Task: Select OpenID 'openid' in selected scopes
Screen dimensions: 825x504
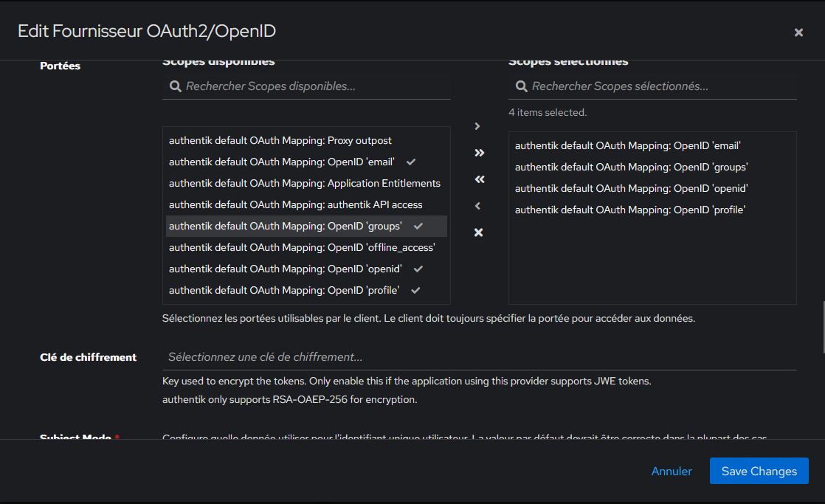Action: 652,188
